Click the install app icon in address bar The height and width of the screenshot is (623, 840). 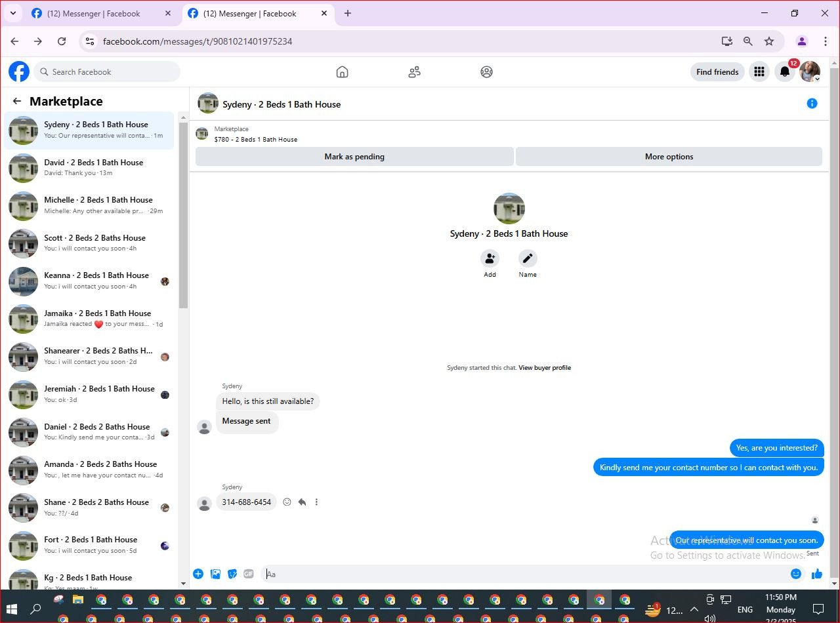point(727,41)
